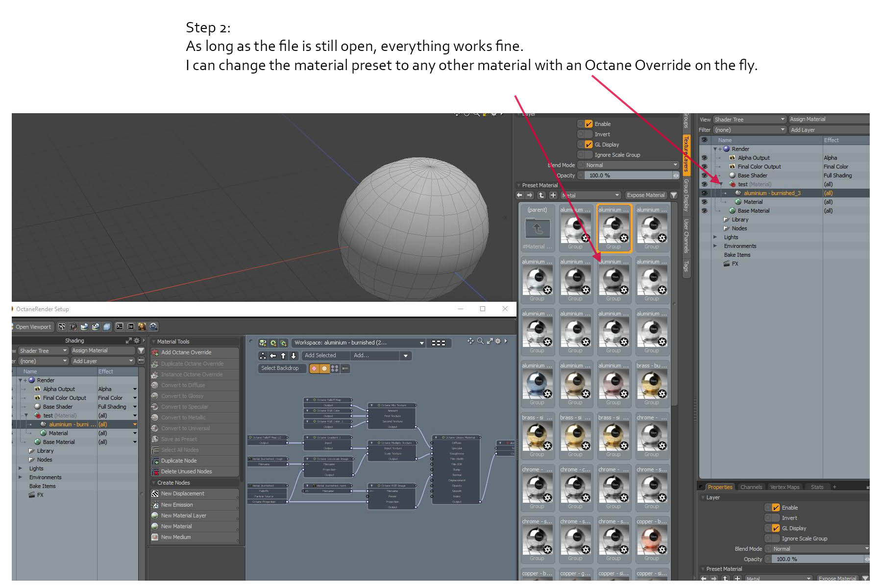Expand the Lights item in Octane shader tree
882x588 pixels.
[x=20, y=468]
